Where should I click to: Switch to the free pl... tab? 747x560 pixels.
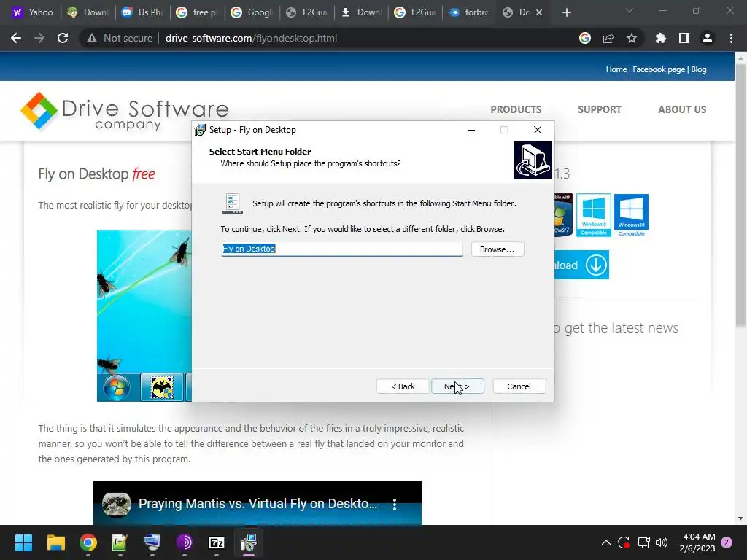pyautogui.click(x=197, y=12)
